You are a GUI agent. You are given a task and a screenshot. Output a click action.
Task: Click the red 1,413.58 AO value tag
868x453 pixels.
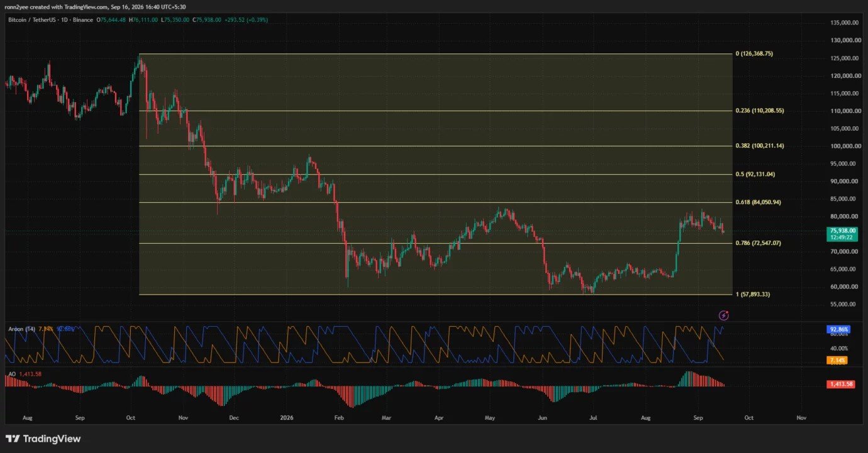840,384
